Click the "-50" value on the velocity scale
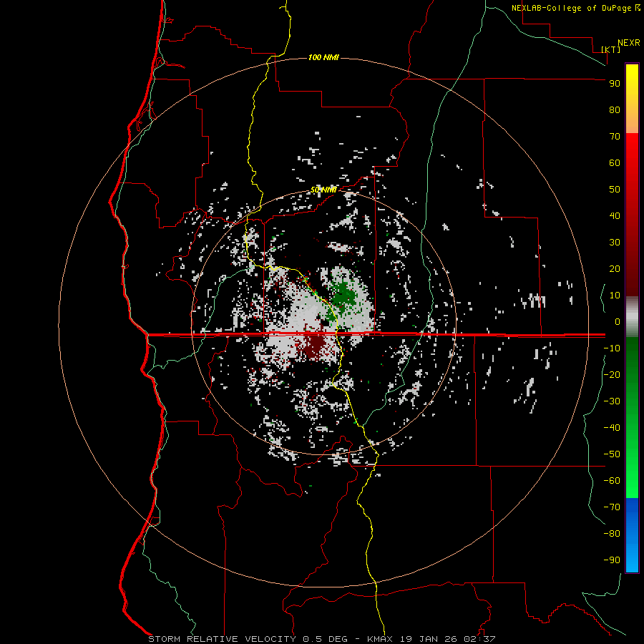This screenshot has width=644, height=644. coord(612,454)
